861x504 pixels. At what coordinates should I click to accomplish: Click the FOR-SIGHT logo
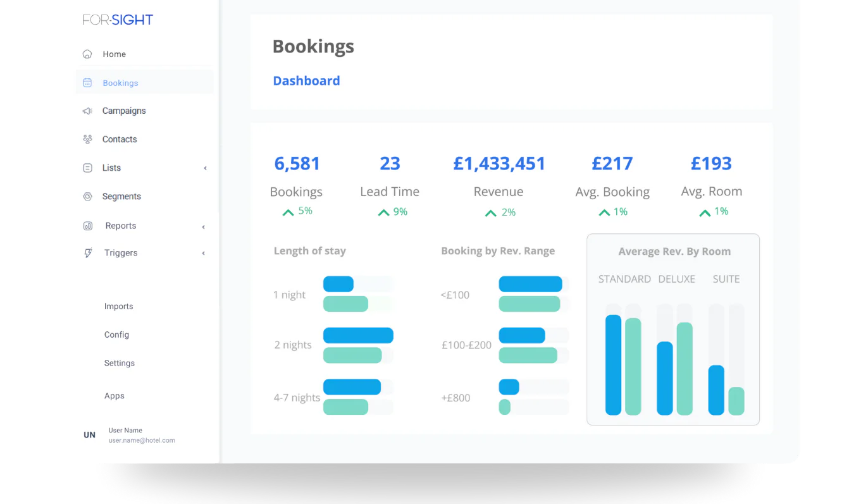click(x=118, y=20)
